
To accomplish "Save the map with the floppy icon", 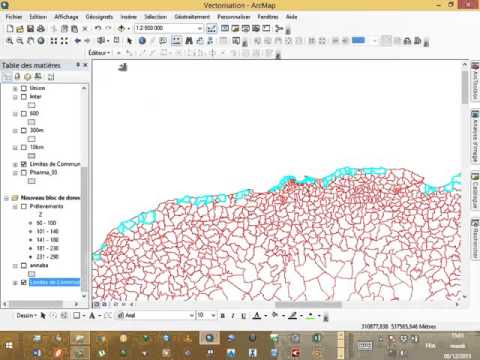I will [x=30, y=29].
